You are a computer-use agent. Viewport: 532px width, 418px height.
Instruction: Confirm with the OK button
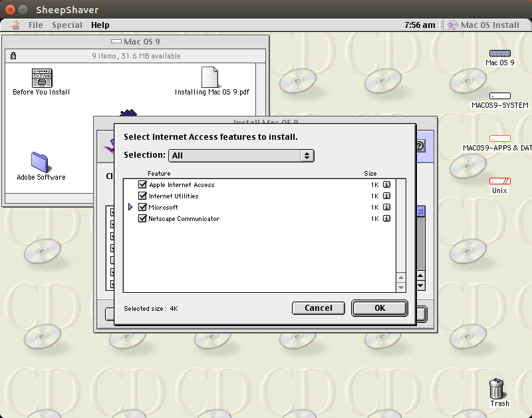tap(379, 308)
